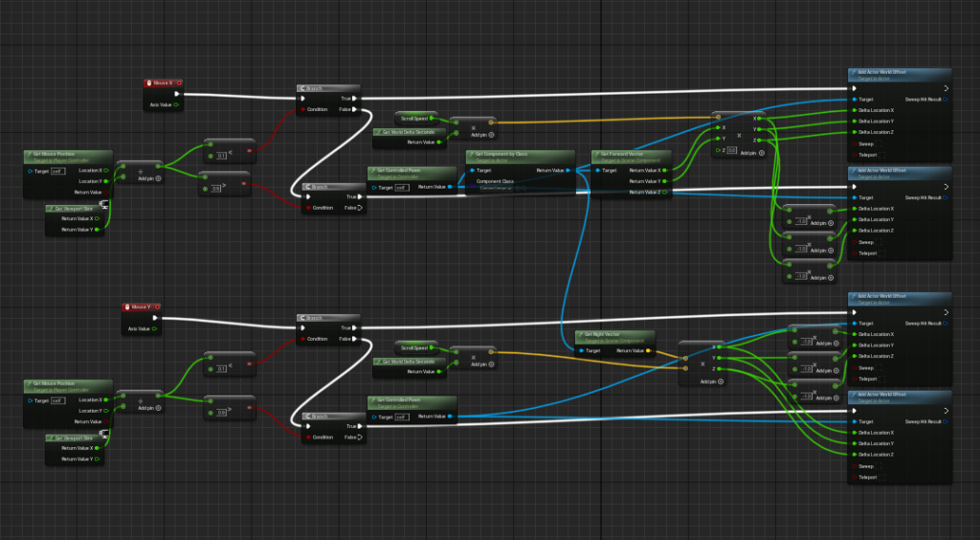Select the upper Get World Delta Seconds node

pyautogui.click(x=408, y=131)
